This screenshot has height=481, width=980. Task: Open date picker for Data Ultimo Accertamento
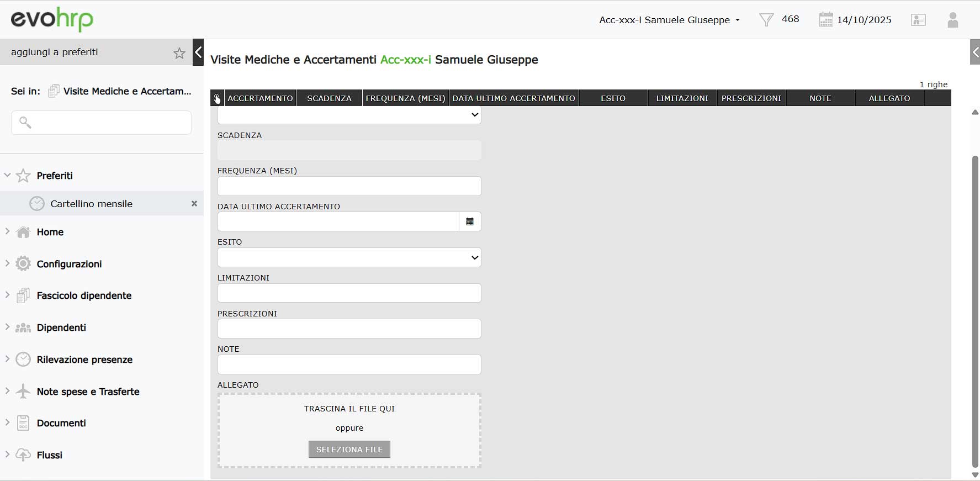click(x=470, y=221)
